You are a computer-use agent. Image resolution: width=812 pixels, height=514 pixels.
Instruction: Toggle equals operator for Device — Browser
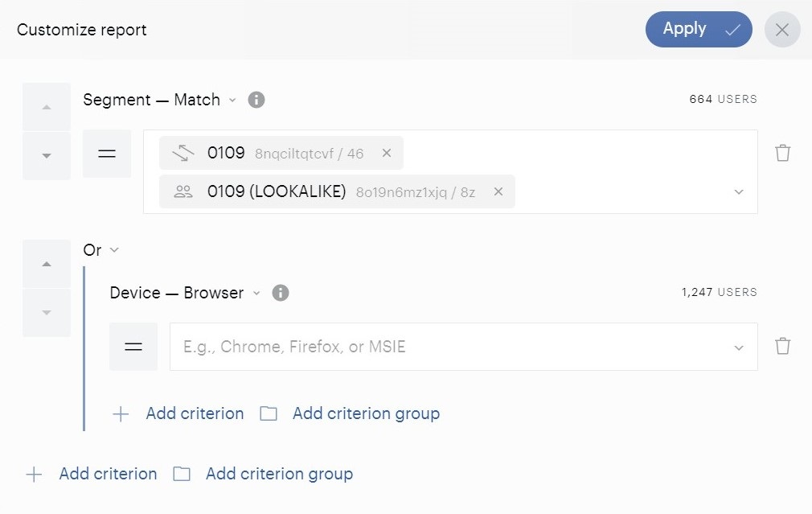(x=133, y=347)
